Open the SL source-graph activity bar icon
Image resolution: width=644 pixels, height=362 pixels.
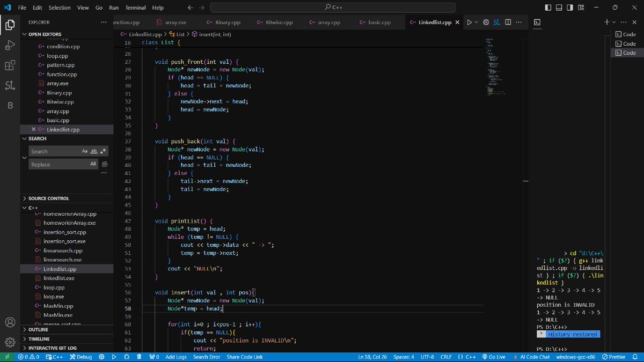pyautogui.click(x=10, y=85)
